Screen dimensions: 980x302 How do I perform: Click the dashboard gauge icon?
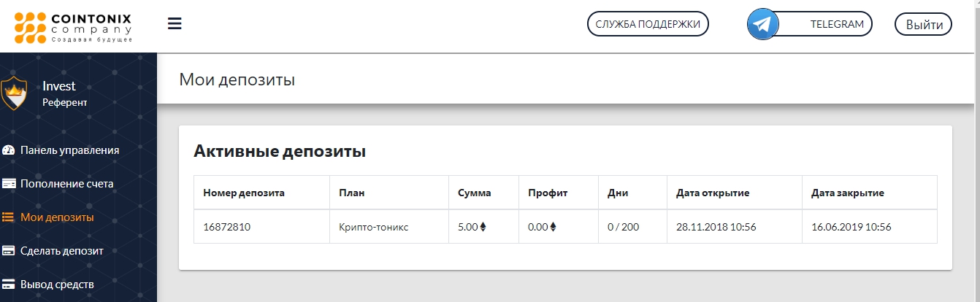pos(9,150)
